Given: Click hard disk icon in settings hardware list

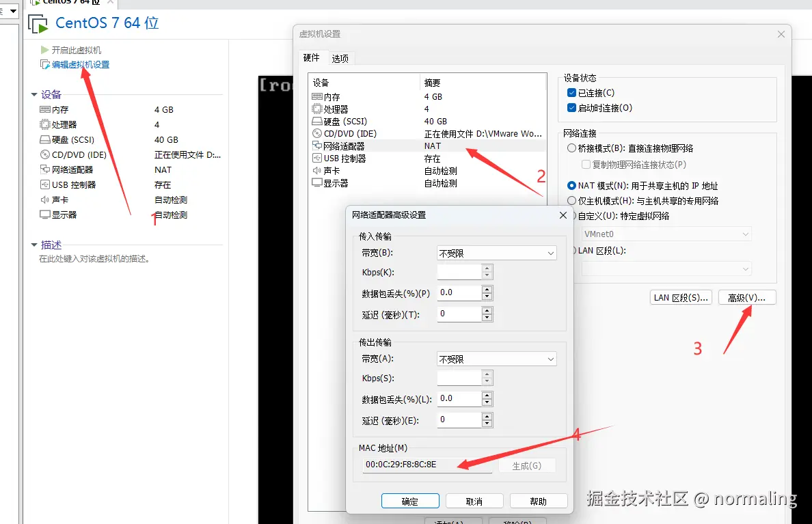Looking at the screenshot, I should (x=317, y=122).
